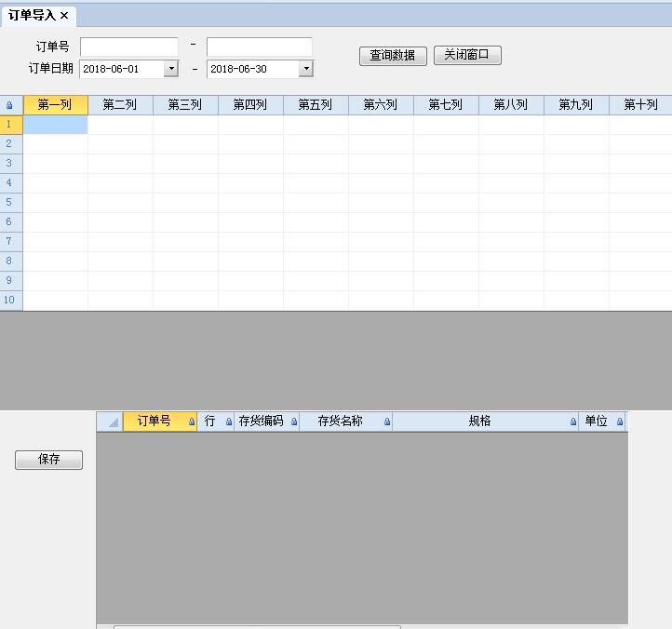
Task: Click the 订单号 column header in lower grid
Action: (160, 422)
